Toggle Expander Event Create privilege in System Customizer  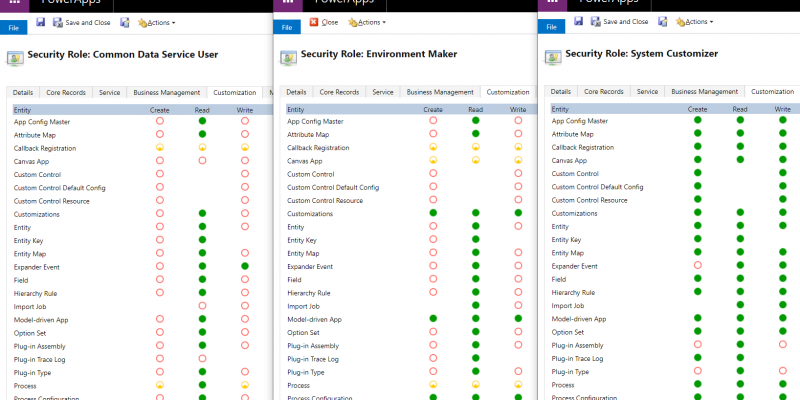point(697,265)
